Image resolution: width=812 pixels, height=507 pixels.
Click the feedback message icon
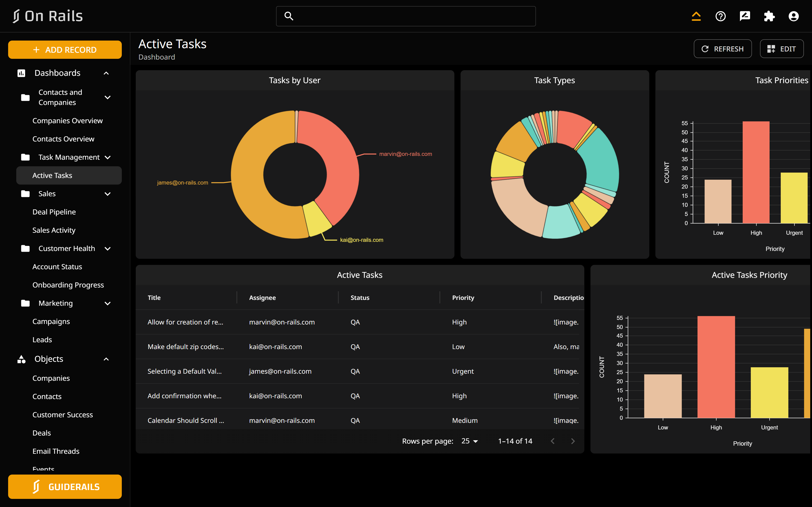[745, 16]
